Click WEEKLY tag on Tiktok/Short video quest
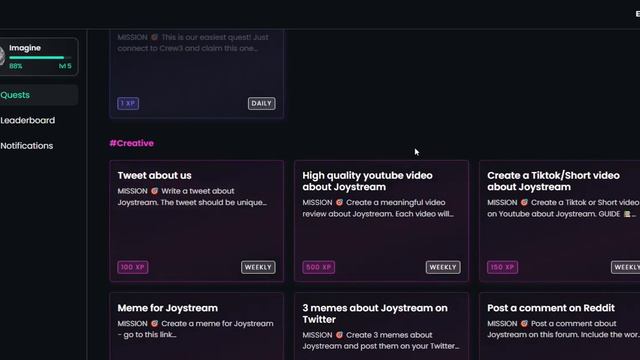This screenshot has width=640, height=360. click(626, 267)
